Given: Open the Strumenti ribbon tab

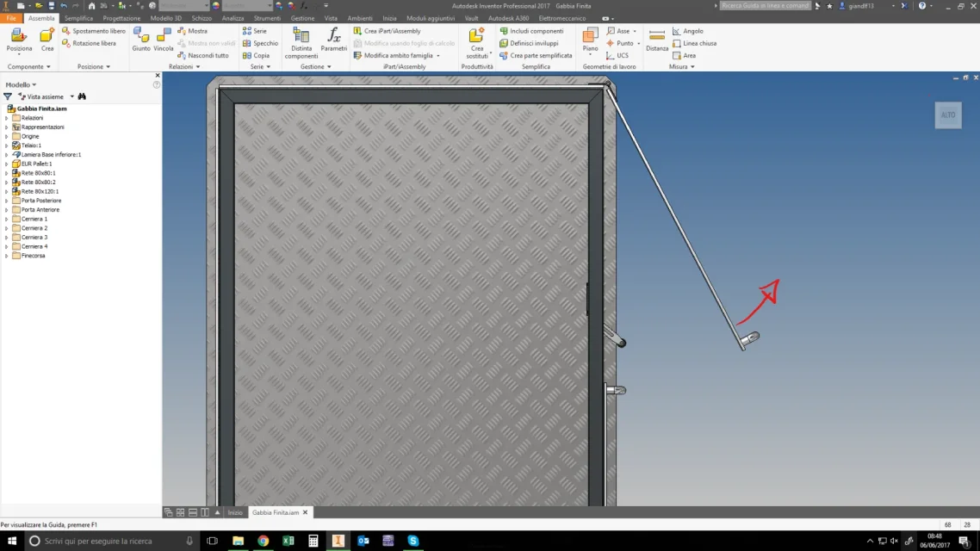Looking at the screenshot, I should click(x=267, y=18).
